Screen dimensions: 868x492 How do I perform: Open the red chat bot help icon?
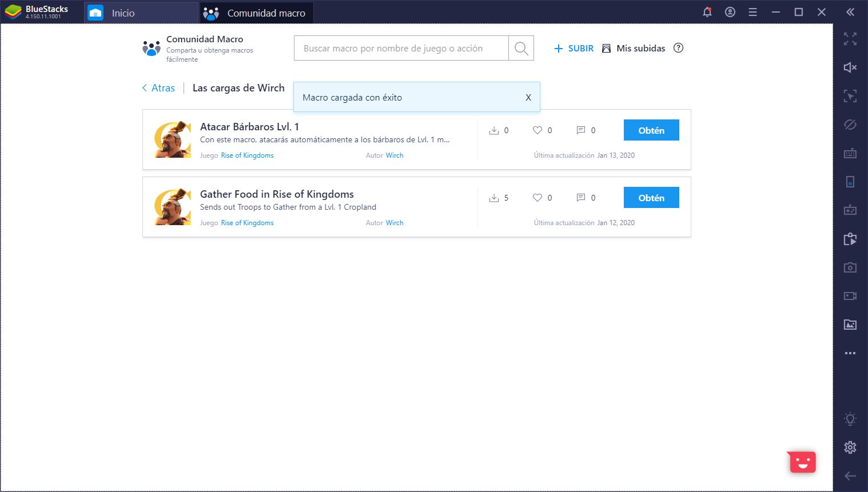[x=802, y=462]
